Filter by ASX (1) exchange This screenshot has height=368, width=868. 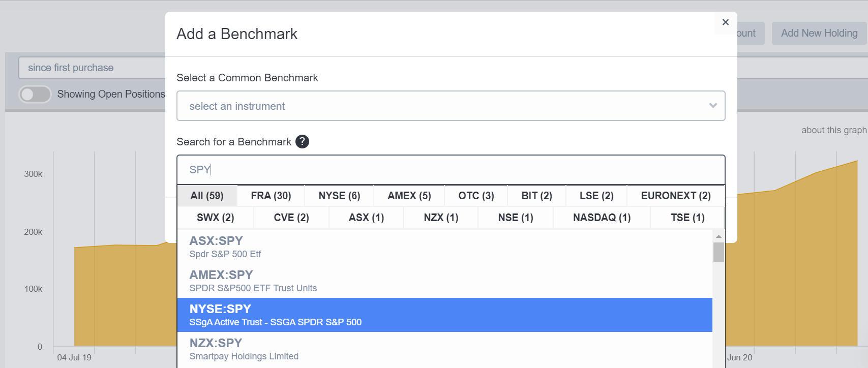[x=366, y=218]
